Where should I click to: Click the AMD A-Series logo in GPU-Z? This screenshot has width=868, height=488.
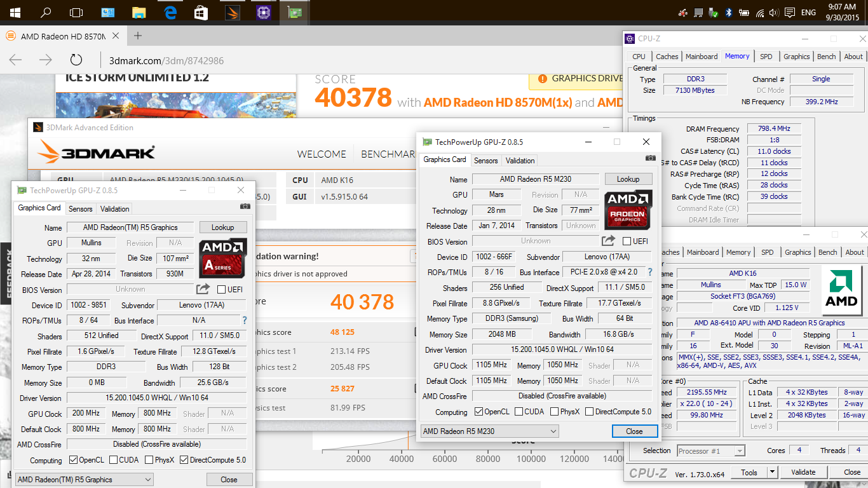pyautogui.click(x=223, y=258)
